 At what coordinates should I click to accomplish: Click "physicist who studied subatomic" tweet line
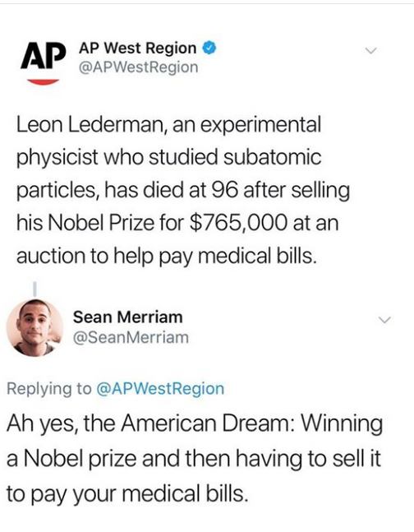[169, 158]
